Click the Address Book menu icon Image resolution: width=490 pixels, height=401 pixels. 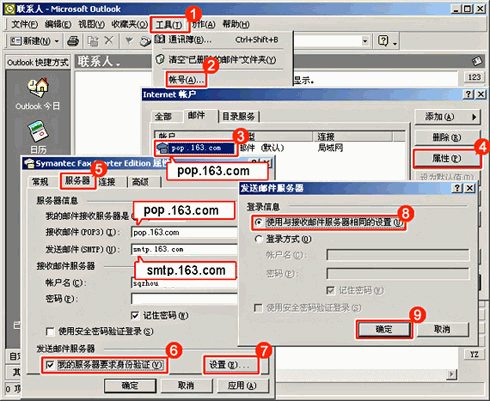pos(160,39)
